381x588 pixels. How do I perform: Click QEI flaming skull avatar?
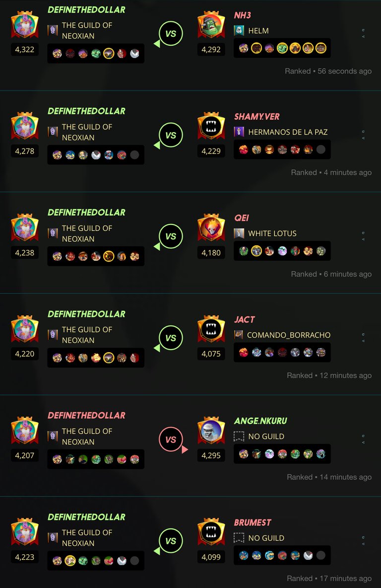pyautogui.click(x=211, y=227)
